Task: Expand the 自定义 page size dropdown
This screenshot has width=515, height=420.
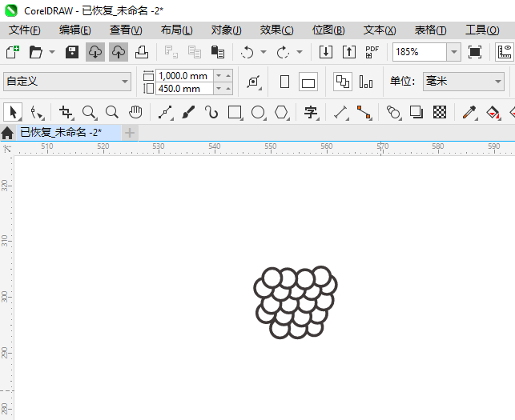Action: pyautogui.click(x=125, y=82)
